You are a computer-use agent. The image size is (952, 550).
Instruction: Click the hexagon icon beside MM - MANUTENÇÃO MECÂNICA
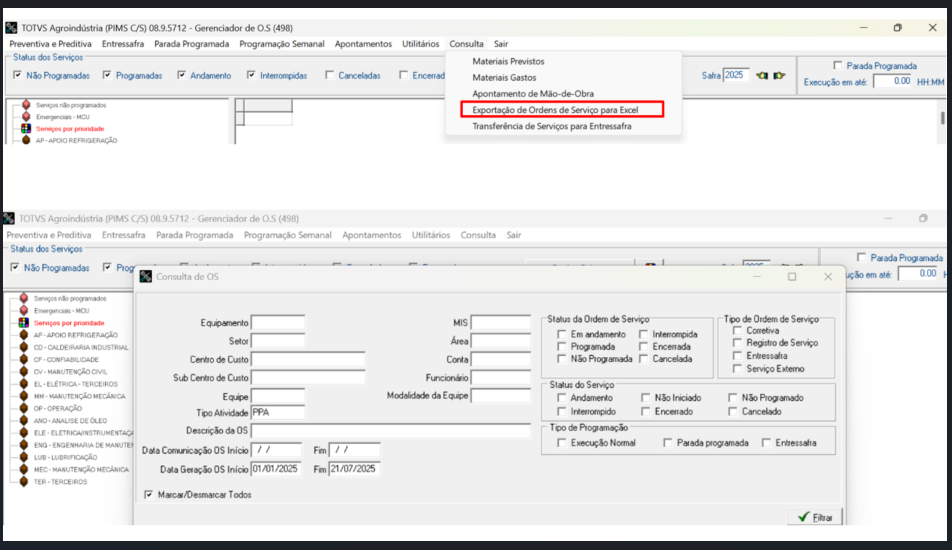coord(24,396)
